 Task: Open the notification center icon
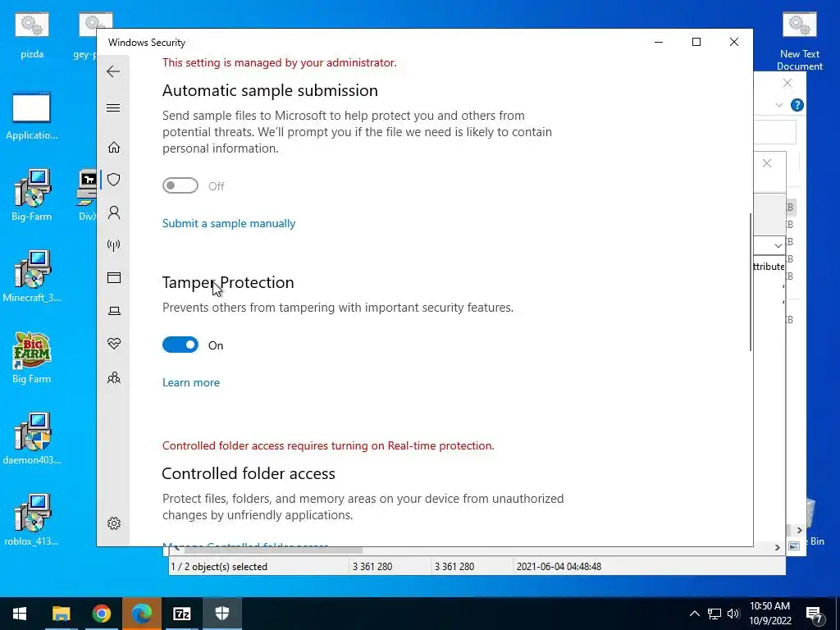point(815,614)
